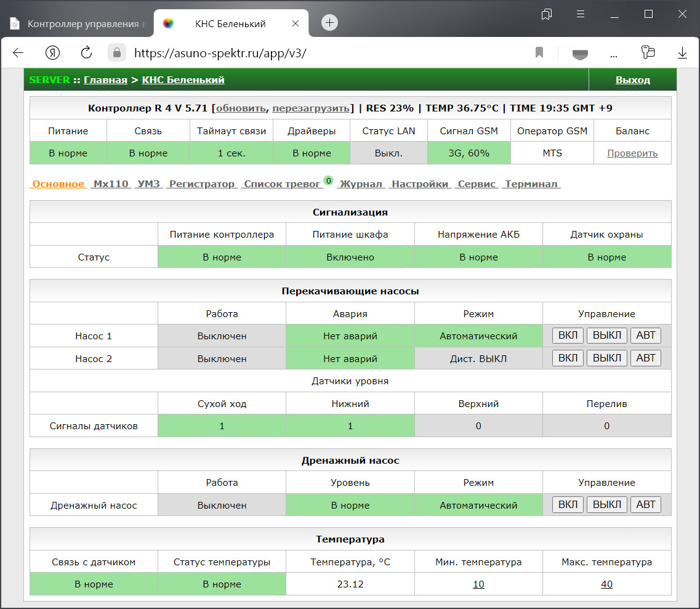The width and height of the screenshot is (700, 609).
Task: Set Насос 1 to АВТ mode
Action: pyautogui.click(x=646, y=336)
